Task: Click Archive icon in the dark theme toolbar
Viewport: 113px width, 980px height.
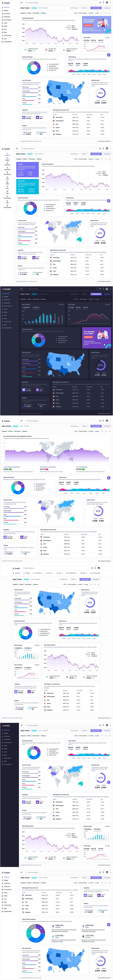Action: coord(89,299)
